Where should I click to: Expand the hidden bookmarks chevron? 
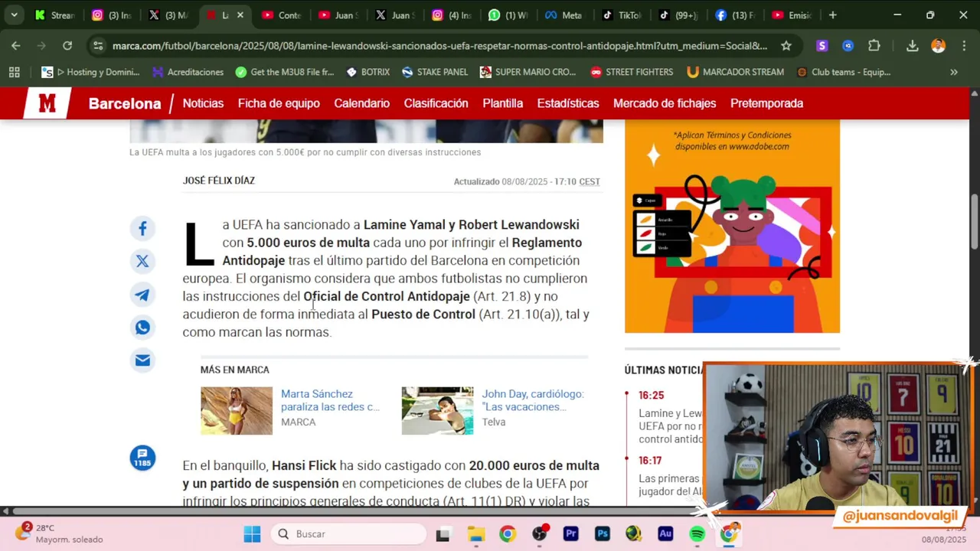[x=954, y=72]
